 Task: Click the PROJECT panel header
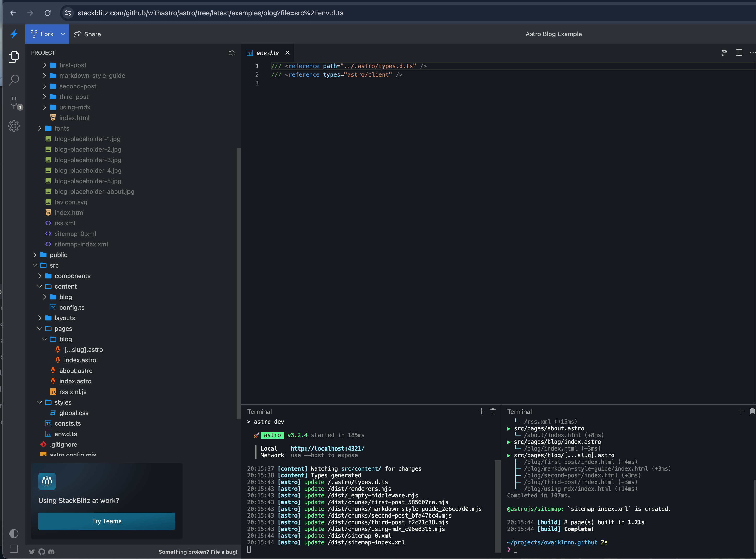43,53
